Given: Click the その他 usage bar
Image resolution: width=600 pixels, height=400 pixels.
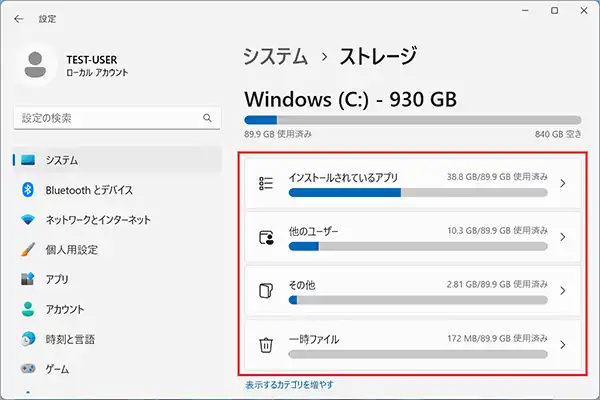Looking at the screenshot, I should (x=418, y=300).
